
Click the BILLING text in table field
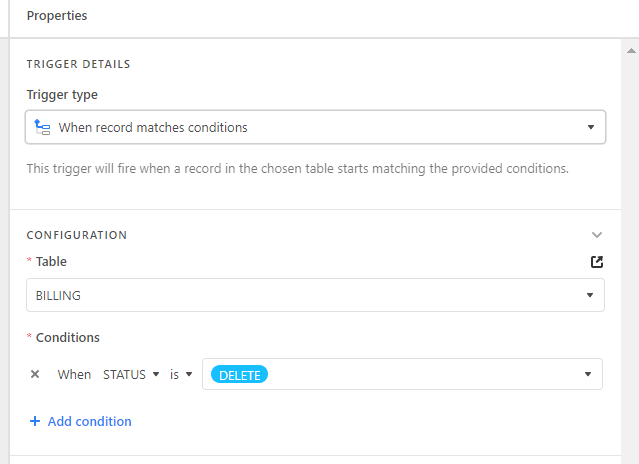click(x=58, y=295)
